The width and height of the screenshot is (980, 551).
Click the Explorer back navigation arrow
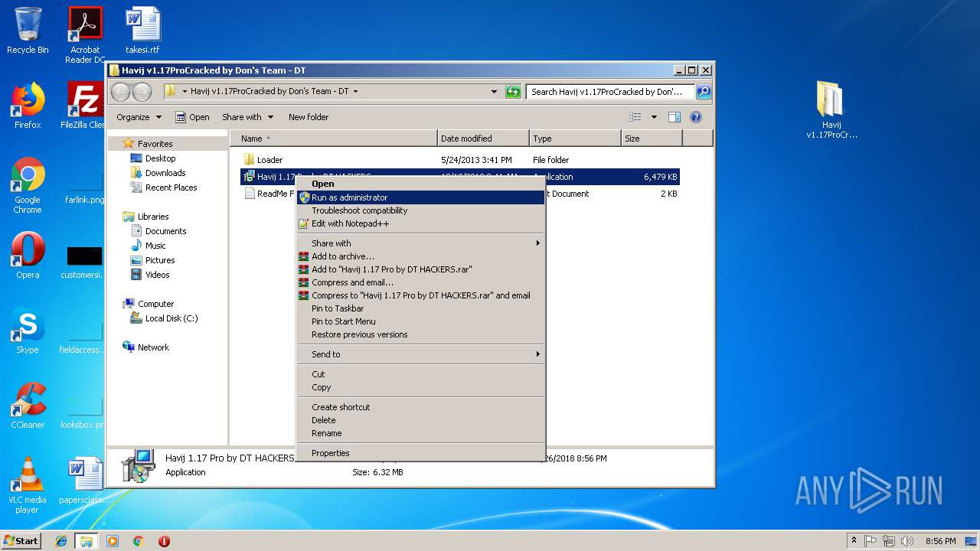(x=121, y=92)
